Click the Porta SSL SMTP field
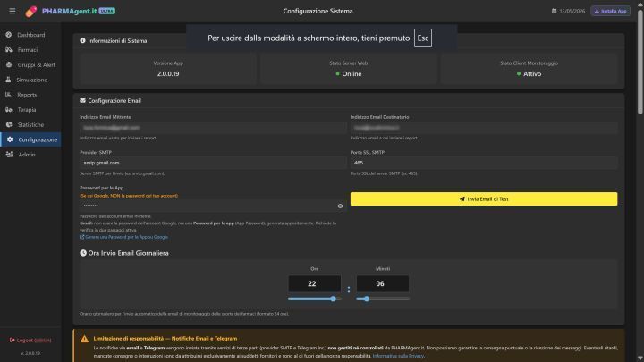This screenshot has width=644, height=362. point(483,163)
